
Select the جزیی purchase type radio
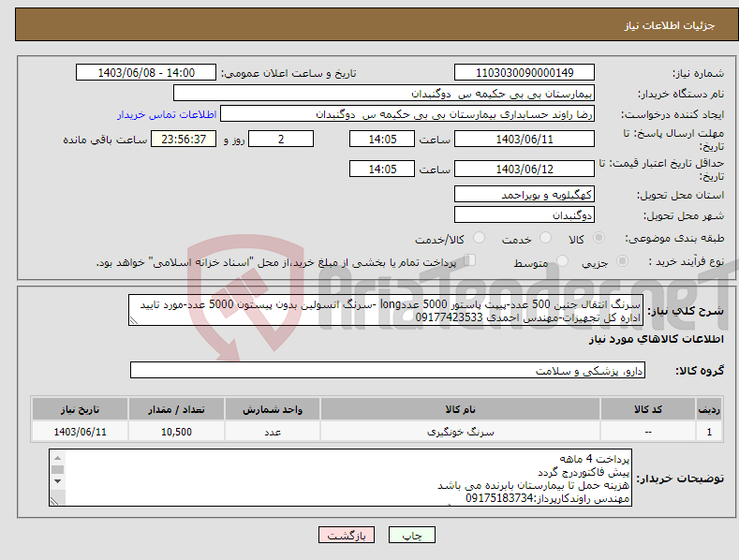pos(622,260)
